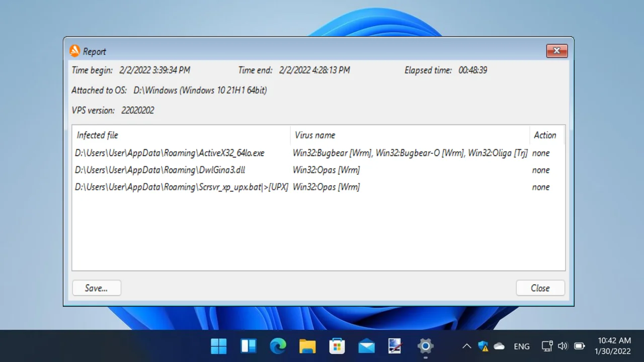Click the volume speaker icon
The image size is (644, 362).
[x=563, y=346]
